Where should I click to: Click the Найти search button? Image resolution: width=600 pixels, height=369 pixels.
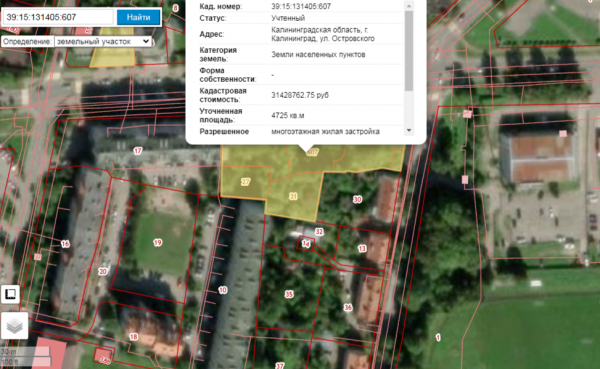click(139, 17)
